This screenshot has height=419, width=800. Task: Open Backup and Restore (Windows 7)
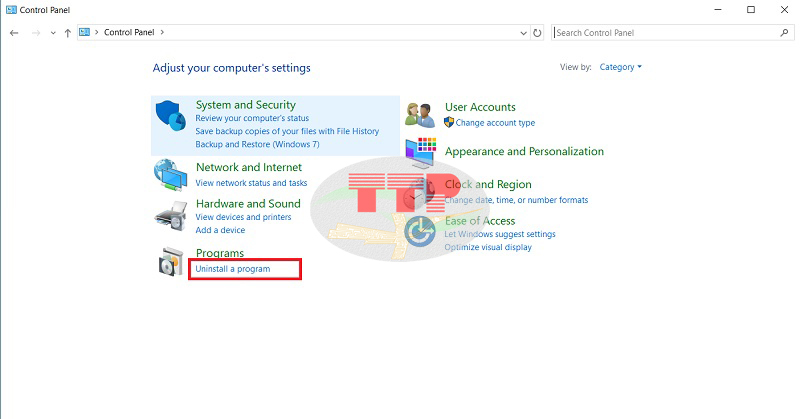258,144
